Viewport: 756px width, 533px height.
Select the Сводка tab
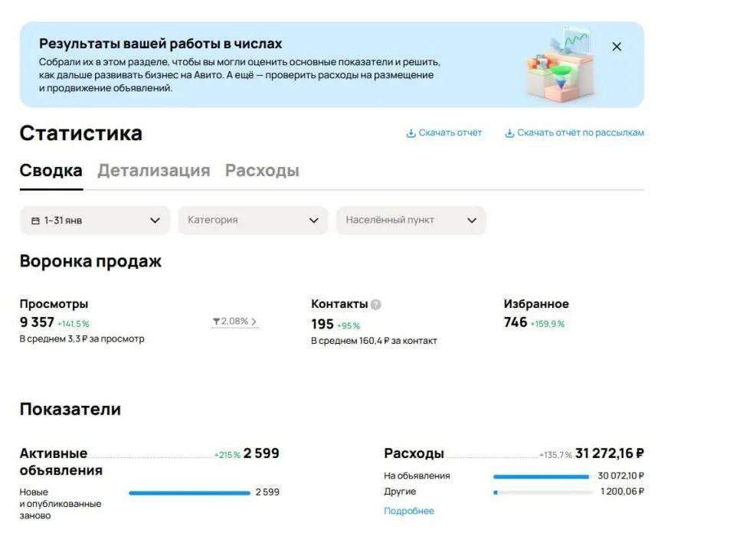51,171
